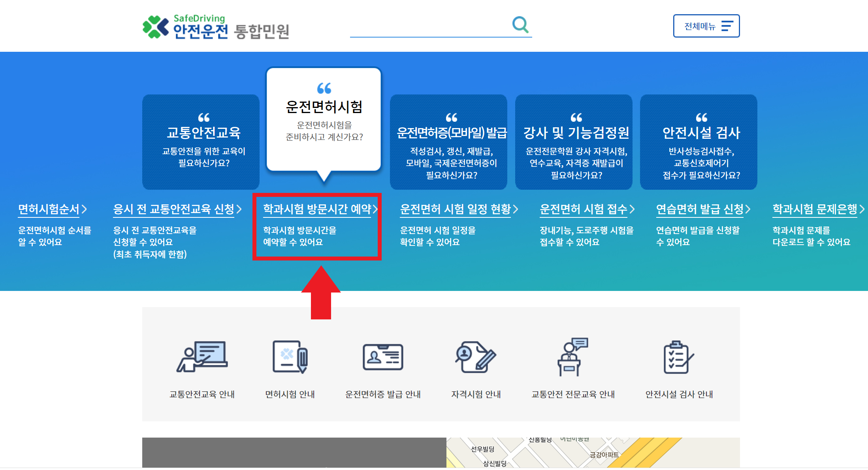Open 면허시험순서 link

click(x=49, y=209)
